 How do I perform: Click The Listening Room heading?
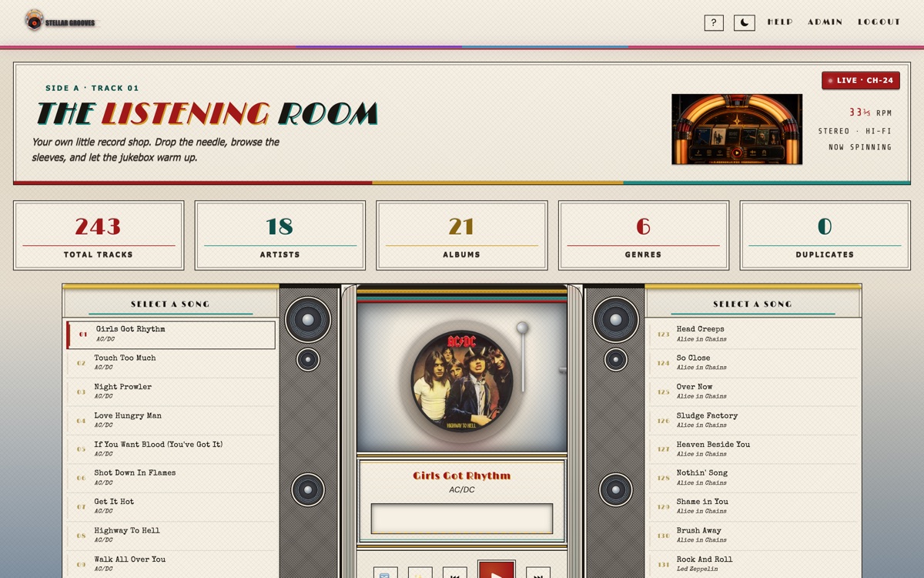tap(208, 114)
